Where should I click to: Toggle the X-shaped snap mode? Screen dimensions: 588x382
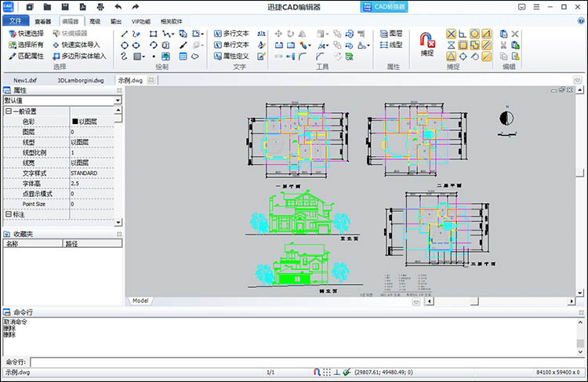pyautogui.click(x=451, y=35)
